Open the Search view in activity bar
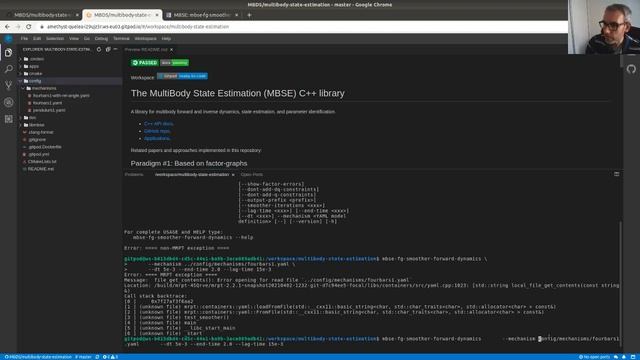This screenshot has height=360, width=640. tap(8, 69)
